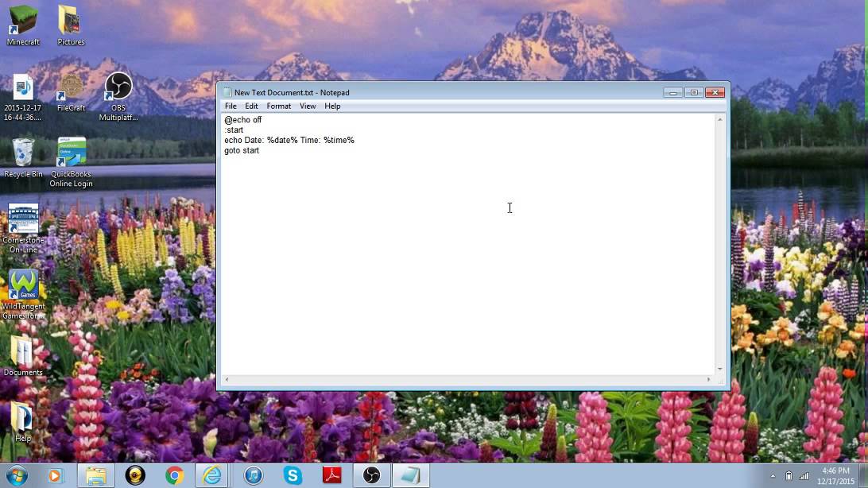Open the Help folder on desktop
868x488 pixels.
(x=23, y=422)
